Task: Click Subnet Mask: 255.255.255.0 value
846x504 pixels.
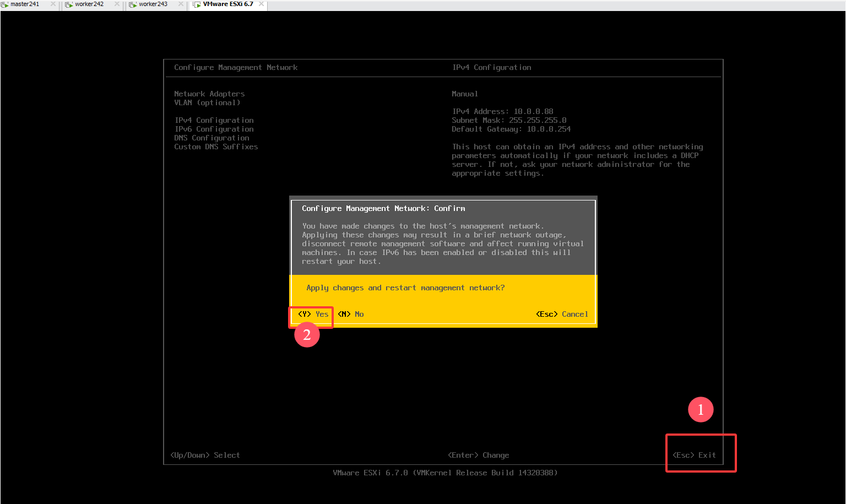Action: point(509,120)
